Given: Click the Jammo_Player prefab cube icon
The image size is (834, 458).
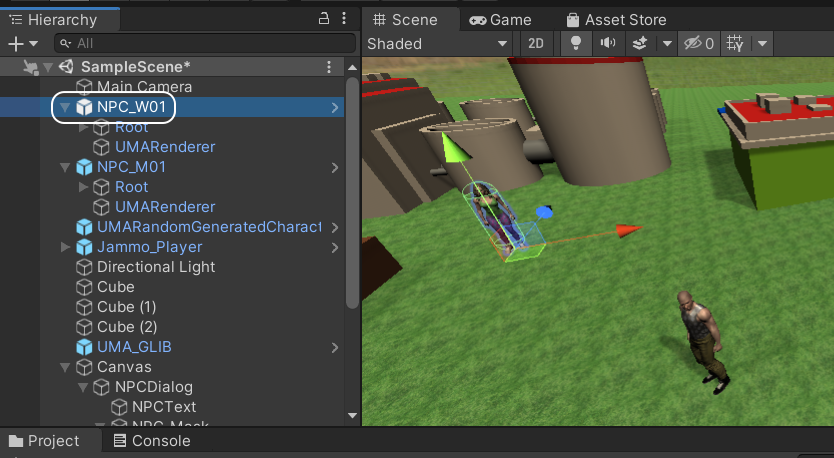Looking at the screenshot, I should pos(84,247).
